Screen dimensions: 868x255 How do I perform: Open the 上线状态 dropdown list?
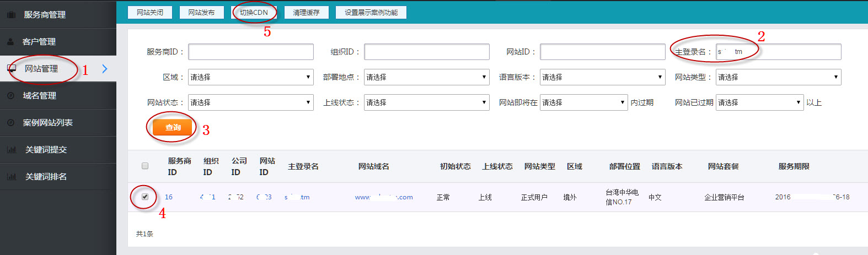(426, 102)
